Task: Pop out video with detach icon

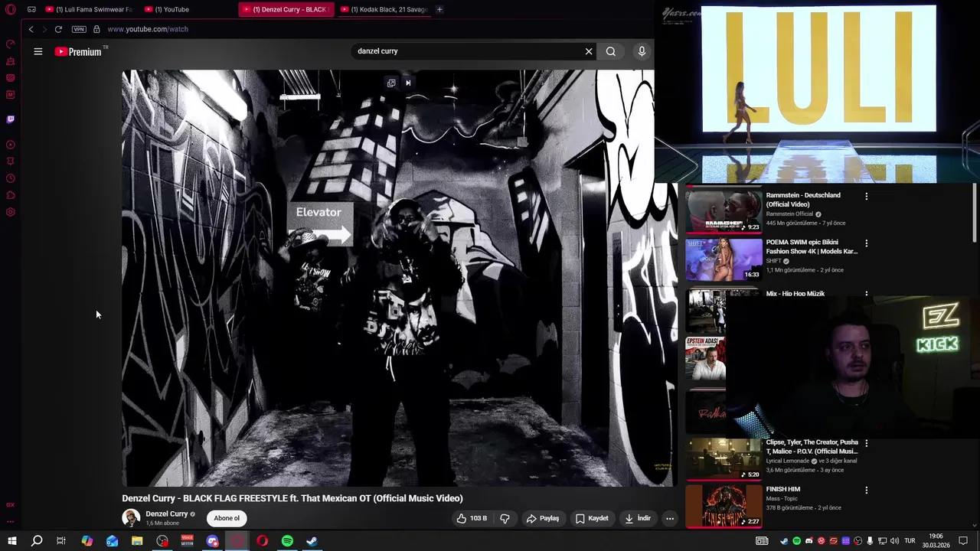Action: (391, 83)
